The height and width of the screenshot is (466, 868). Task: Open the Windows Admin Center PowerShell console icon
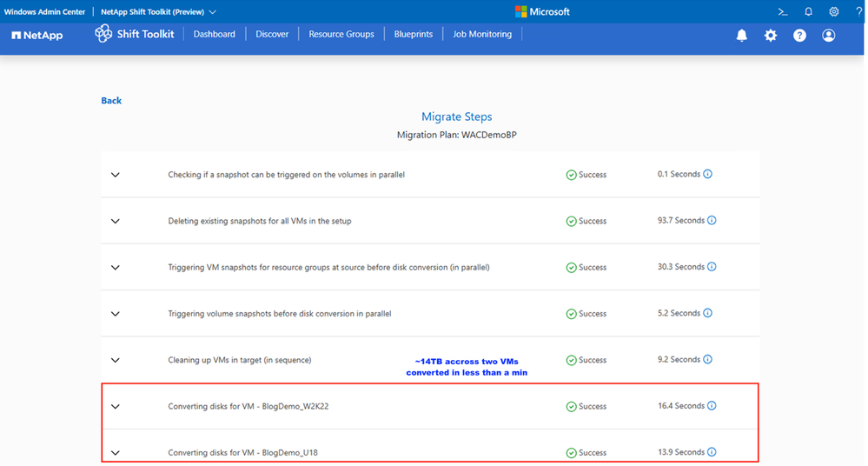783,12
